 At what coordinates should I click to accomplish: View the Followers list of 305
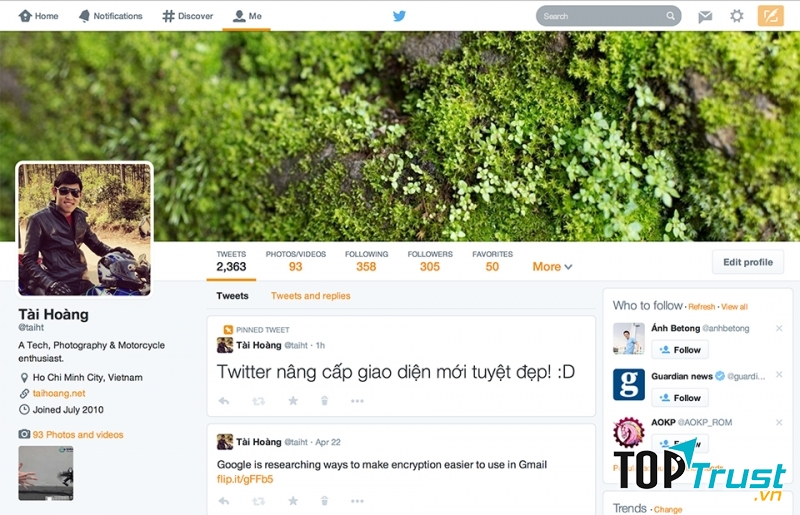[430, 261]
